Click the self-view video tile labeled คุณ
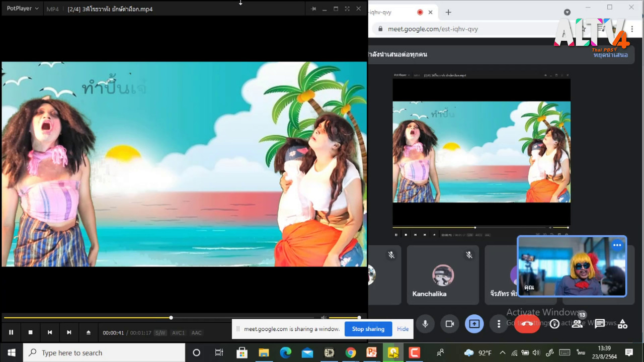This screenshot has width=644, height=362. pos(572,266)
